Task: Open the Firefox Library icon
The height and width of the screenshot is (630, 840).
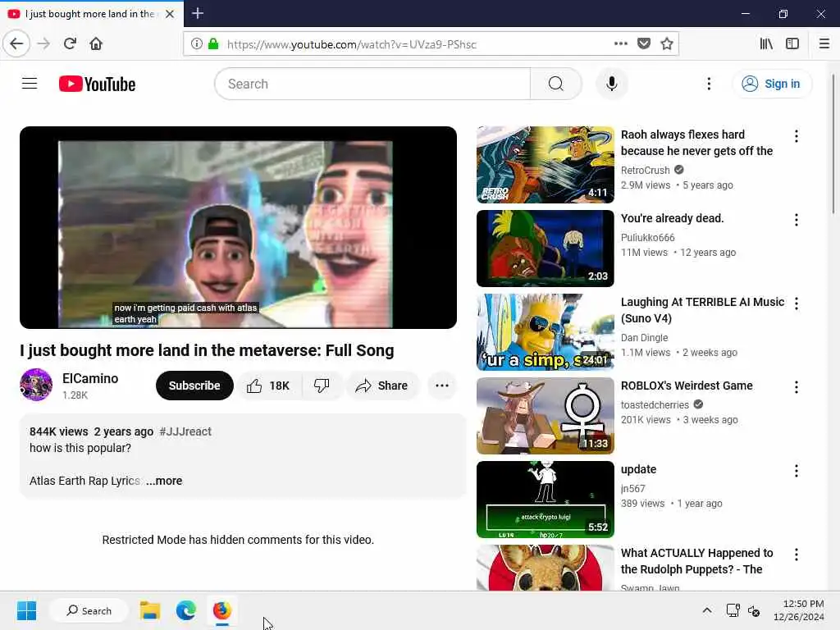Action: pos(767,43)
